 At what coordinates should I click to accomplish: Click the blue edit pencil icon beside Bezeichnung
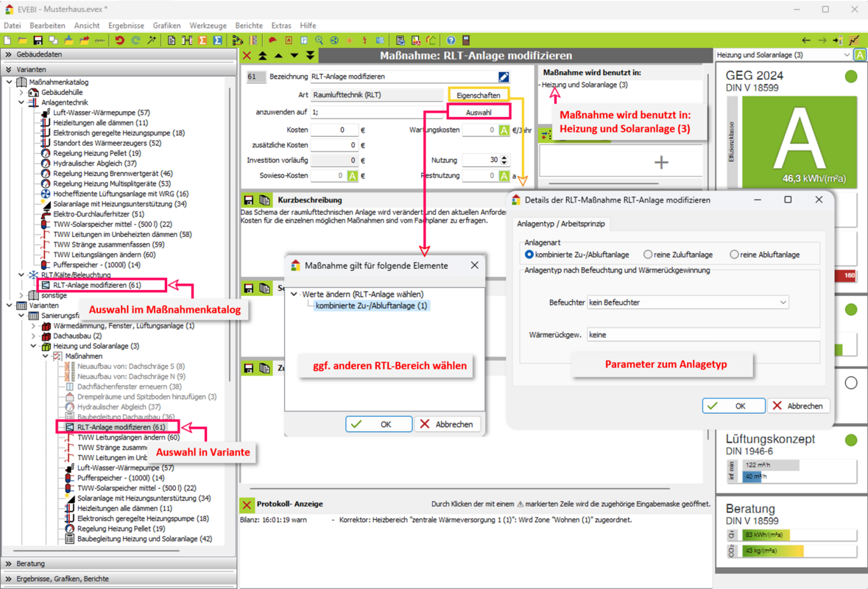504,77
